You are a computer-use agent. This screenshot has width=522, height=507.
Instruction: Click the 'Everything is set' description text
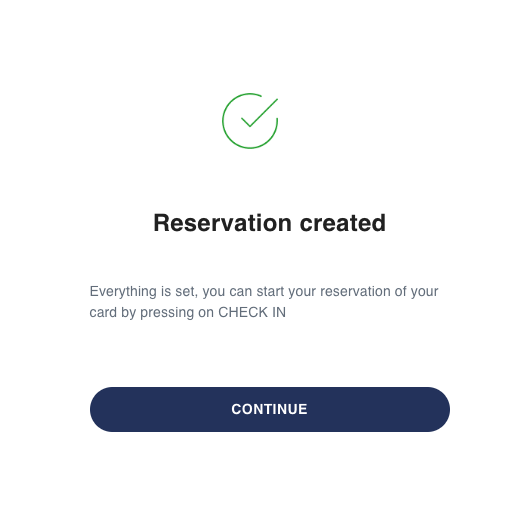click(x=264, y=302)
